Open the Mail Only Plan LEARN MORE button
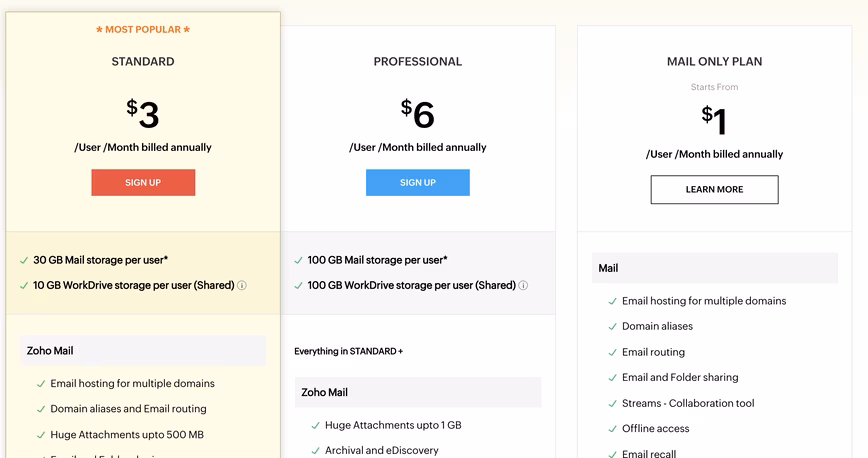The image size is (868, 458). (714, 189)
